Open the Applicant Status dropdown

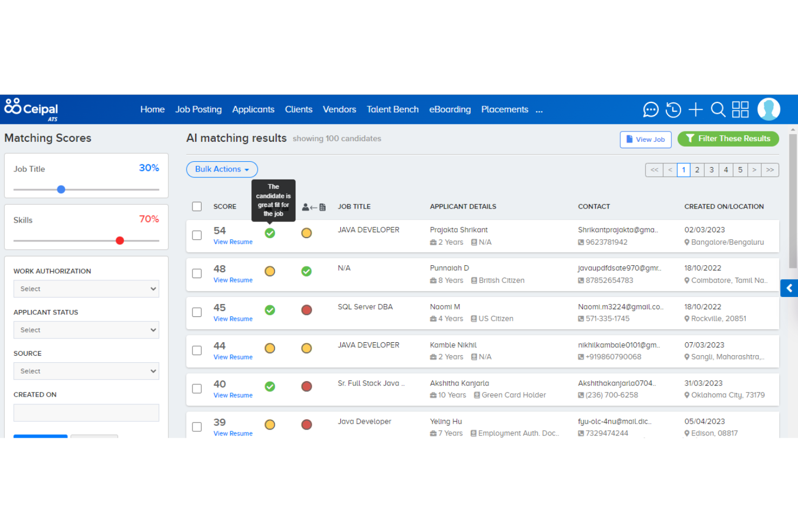86,330
